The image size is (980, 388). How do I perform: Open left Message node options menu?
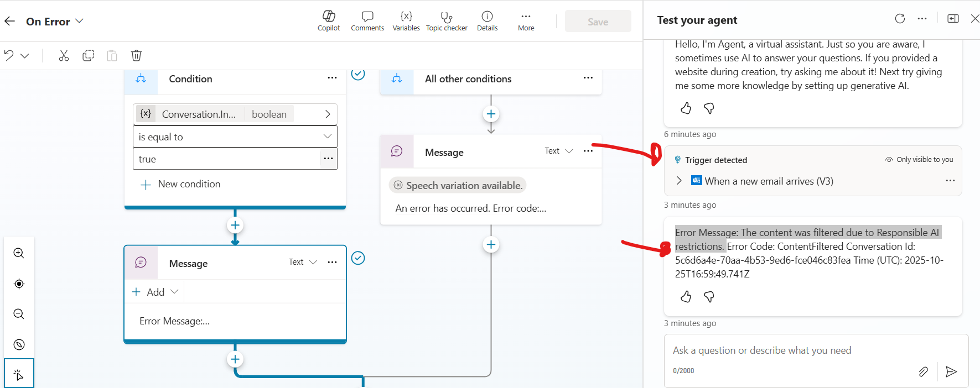[332, 262]
